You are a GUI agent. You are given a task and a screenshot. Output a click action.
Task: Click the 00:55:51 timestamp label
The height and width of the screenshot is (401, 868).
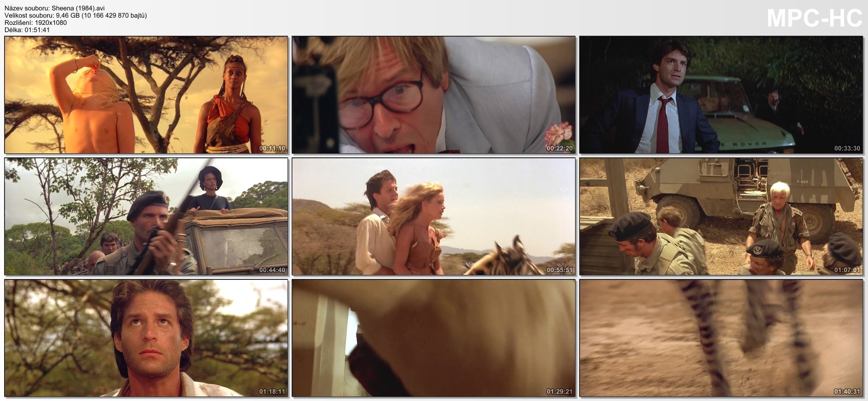click(559, 270)
